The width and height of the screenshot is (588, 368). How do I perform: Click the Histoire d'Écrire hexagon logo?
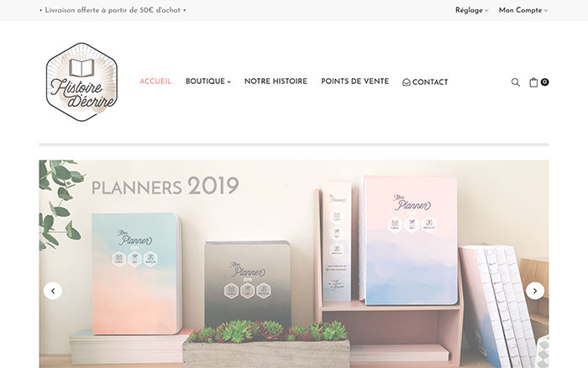pyautogui.click(x=81, y=81)
